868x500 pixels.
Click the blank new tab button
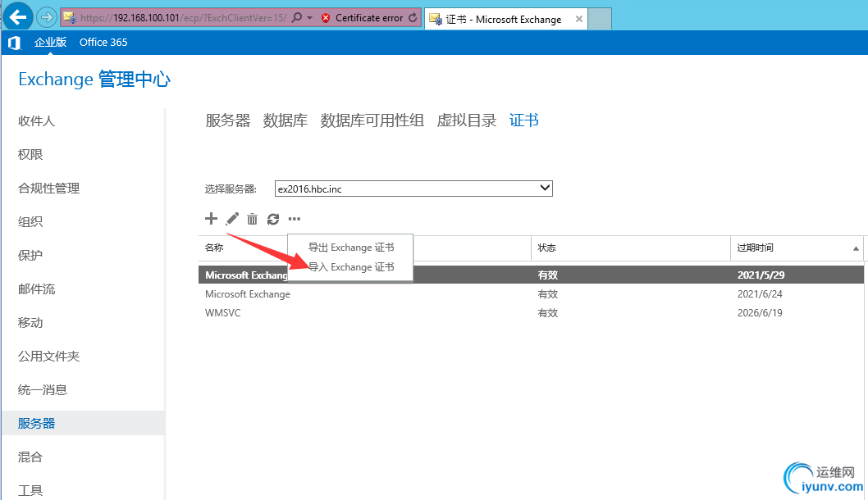[x=600, y=19]
